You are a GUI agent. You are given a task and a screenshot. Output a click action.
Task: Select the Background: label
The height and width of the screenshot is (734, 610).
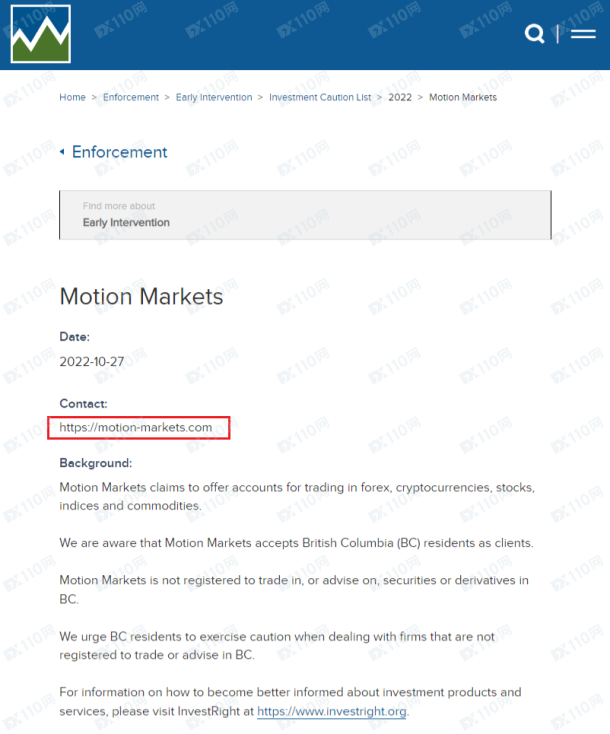(x=96, y=463)
